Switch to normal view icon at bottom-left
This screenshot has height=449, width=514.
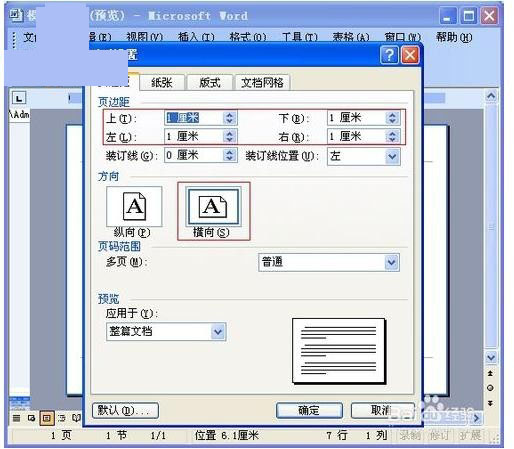pos(16,418)
